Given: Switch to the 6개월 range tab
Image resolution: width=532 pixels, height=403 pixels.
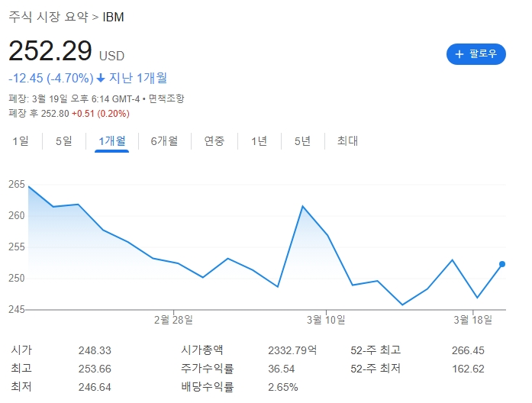Looking at the screenshot, I should pos(164,140).
